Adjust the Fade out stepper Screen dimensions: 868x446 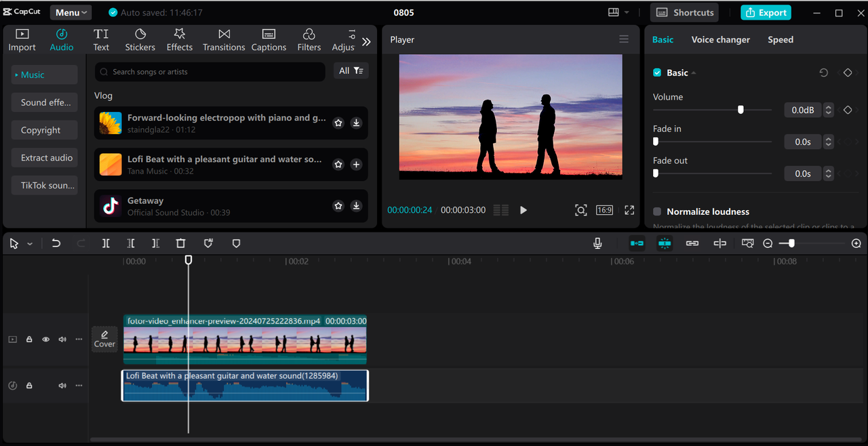(828, 174)
